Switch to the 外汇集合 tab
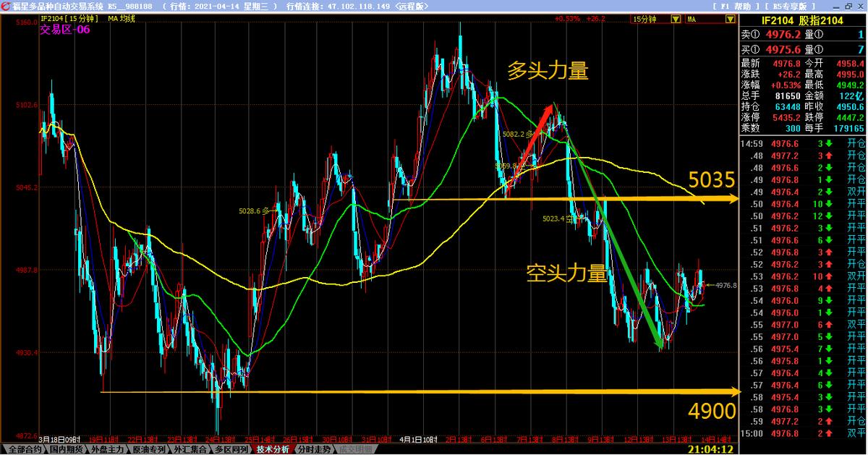This screenshot has width=868, height=455. [190, 449]
